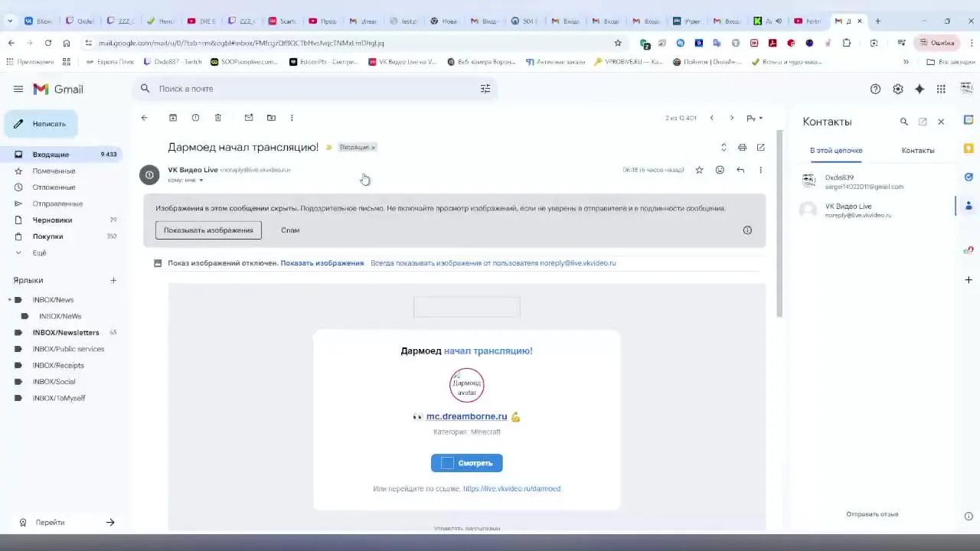This screenshot has width=980, height=551.
Task: Switch to the 'Контакты' tab
Action: [x=918, y=150]
